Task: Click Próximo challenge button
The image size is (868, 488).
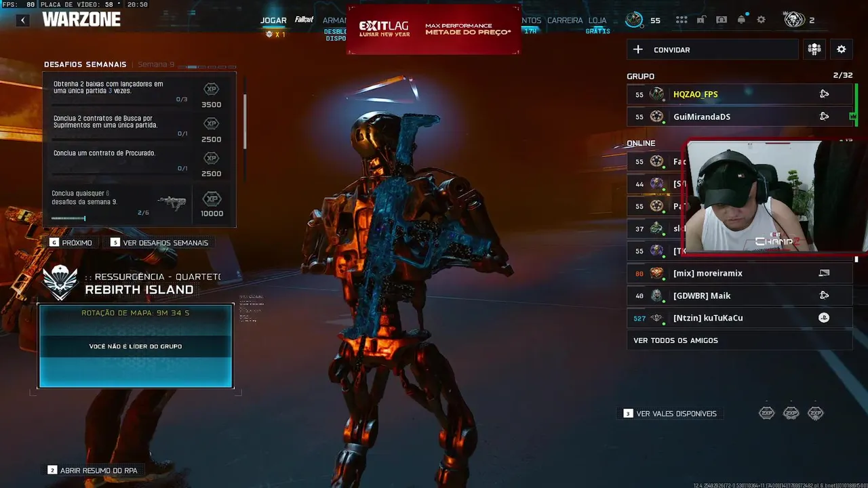Action: tap(71, 243)
